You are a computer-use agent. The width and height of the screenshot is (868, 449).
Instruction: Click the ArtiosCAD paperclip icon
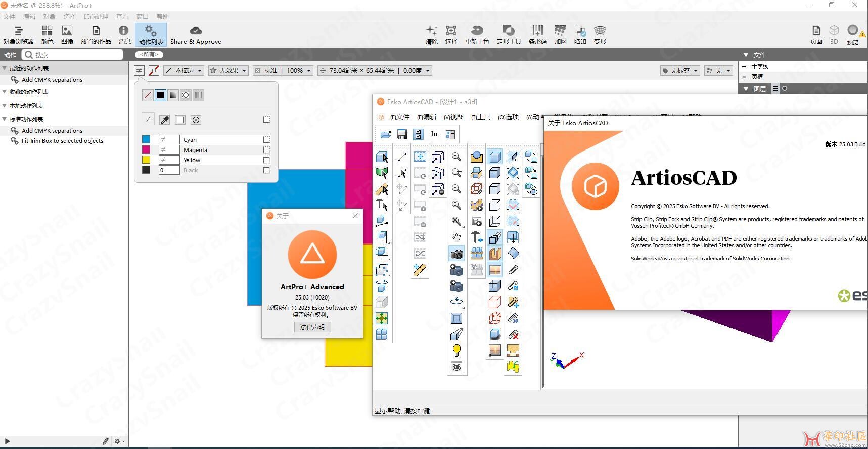click(x=513, y=270)
